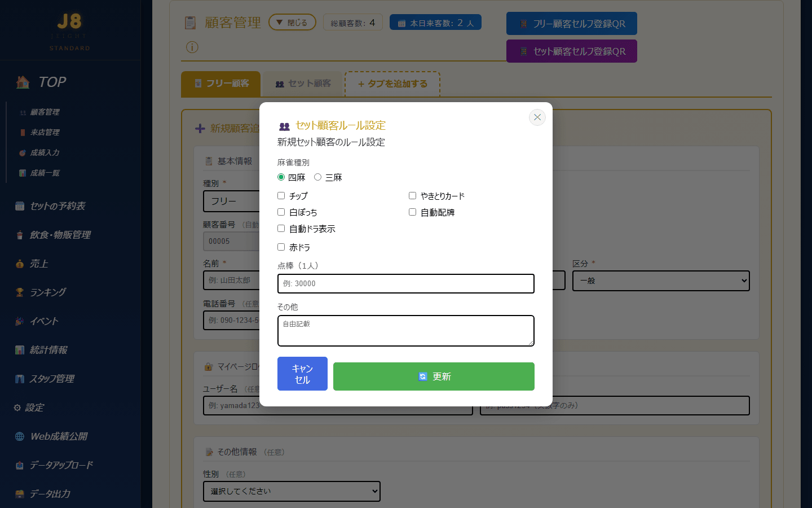
Task: Enable the やきとりカード checkbox
Action: point(412,196)
